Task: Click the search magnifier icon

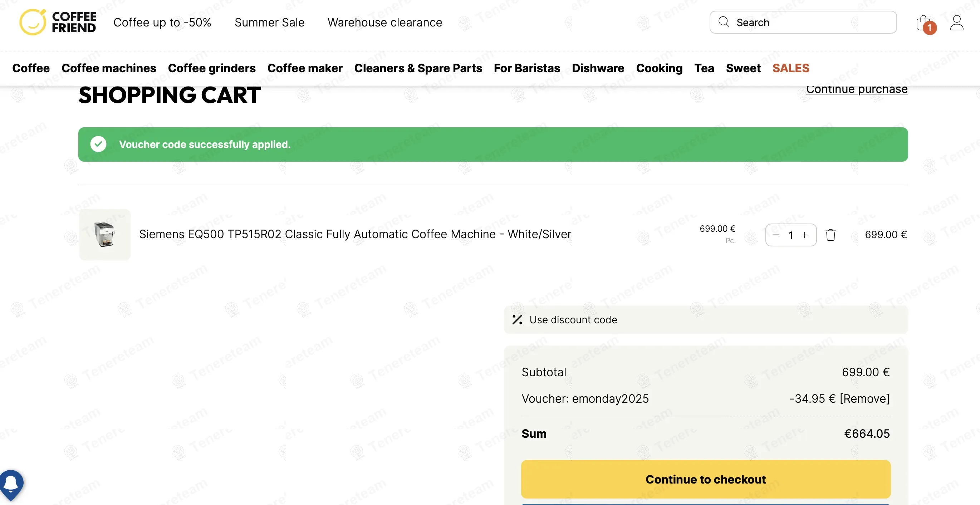Action: (x=724, y=22)
